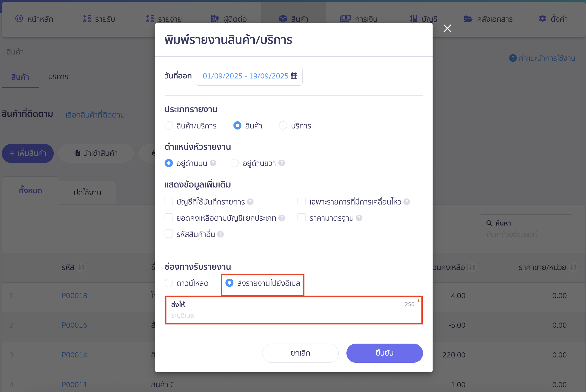This screenshot has height=392, width=586.
Task: Click the การเงิน finance icon
Action: [x=345, y=19]
